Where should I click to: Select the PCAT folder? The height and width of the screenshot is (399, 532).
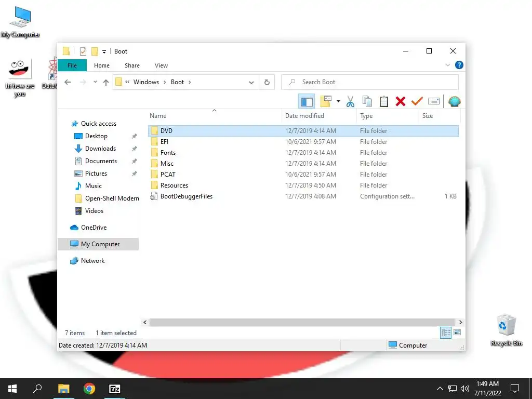(x=303, y=175)
